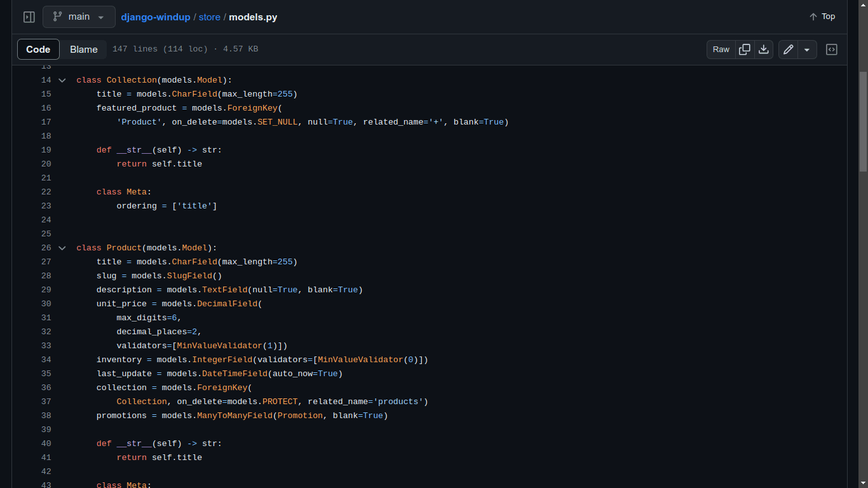The image size is (868, 488).
Task: Collapse the Product class code block
Action: point(62,248)
